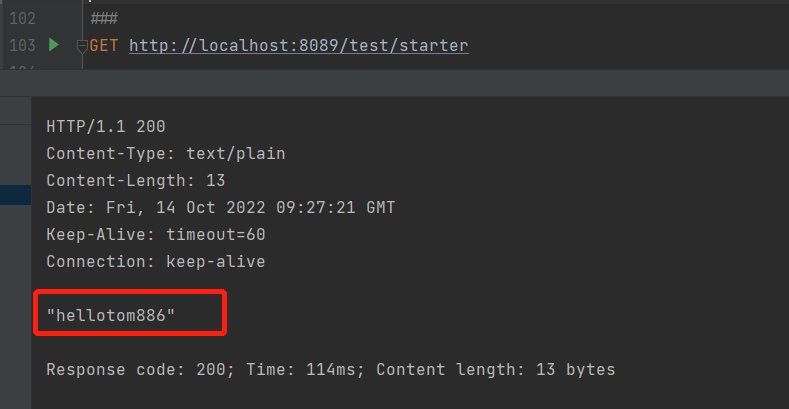This screenshot has height=409, width=789.
Task: Click the Content-Type: text/plain header
Action: click(166, 153)
